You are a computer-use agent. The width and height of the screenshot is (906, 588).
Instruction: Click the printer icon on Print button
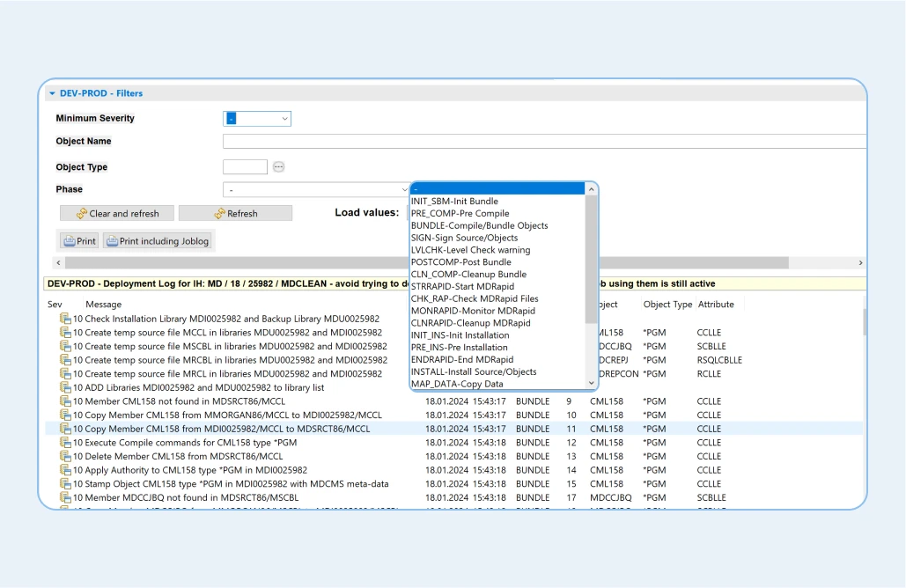point(69,241)
